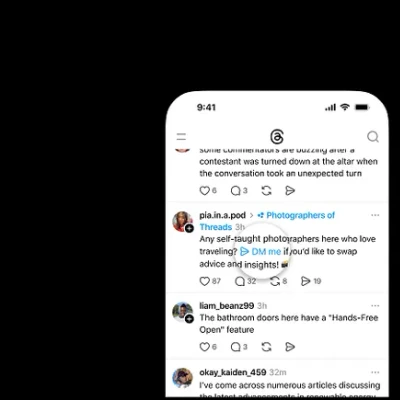
Task: View okay_kaiden_459's avatar picture
Action: pos(183,378)
